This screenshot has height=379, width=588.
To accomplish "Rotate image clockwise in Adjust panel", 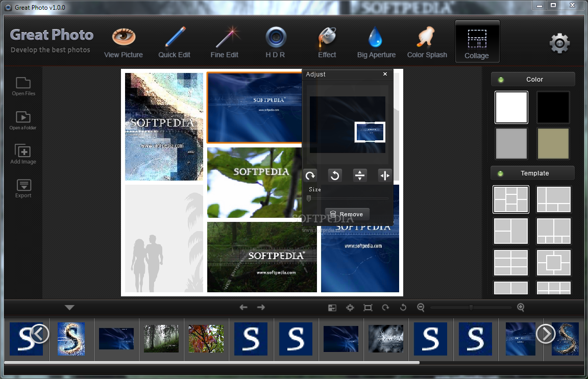I will click(310, 175).
